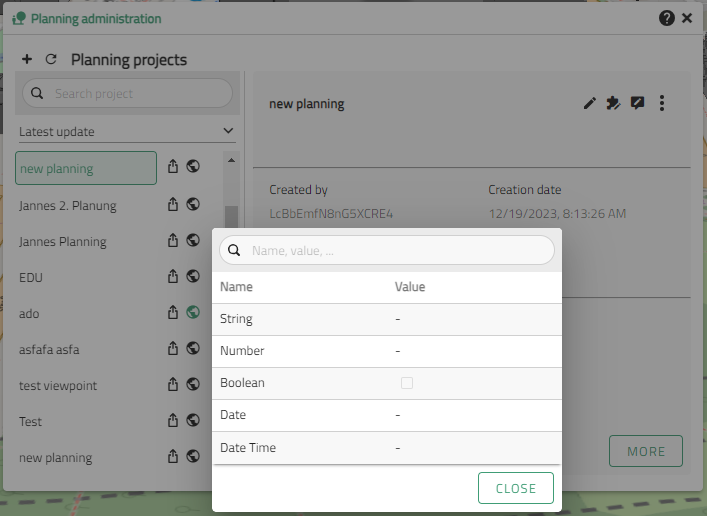Expand the Latest update sort dropdown

tap(228, 131)
